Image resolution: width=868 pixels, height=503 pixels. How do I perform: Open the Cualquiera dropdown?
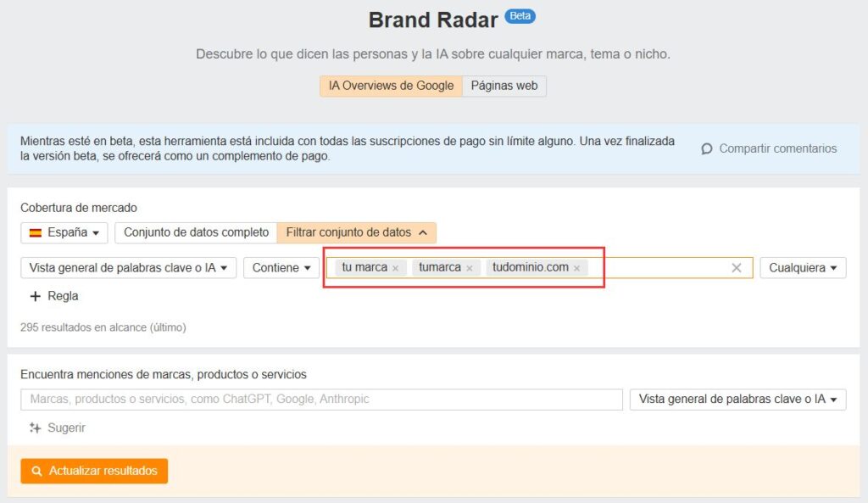(803, 268)
